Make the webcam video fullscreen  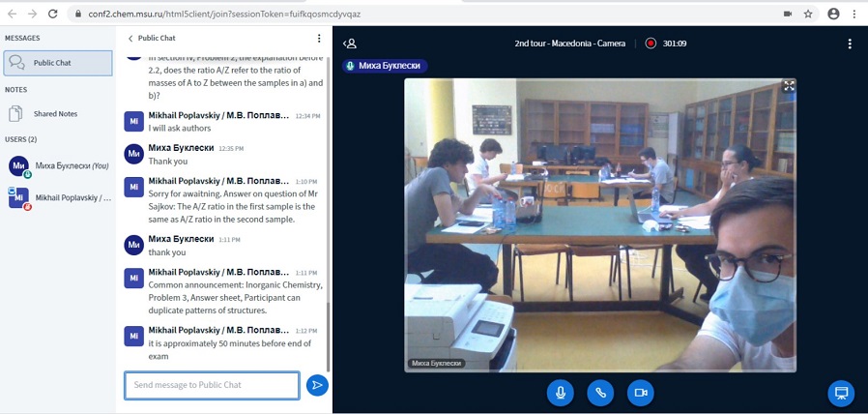pyautogui.click(x=789, y=86)
